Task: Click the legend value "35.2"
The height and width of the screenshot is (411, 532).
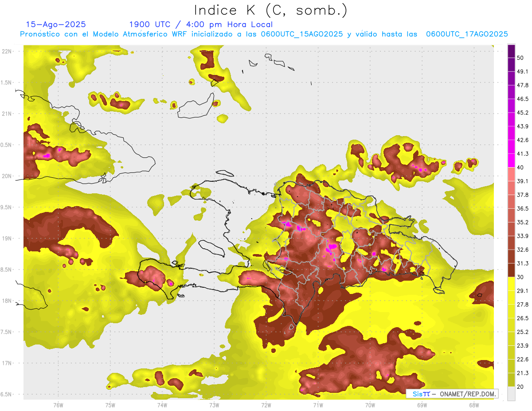Action: coord(523,222)
